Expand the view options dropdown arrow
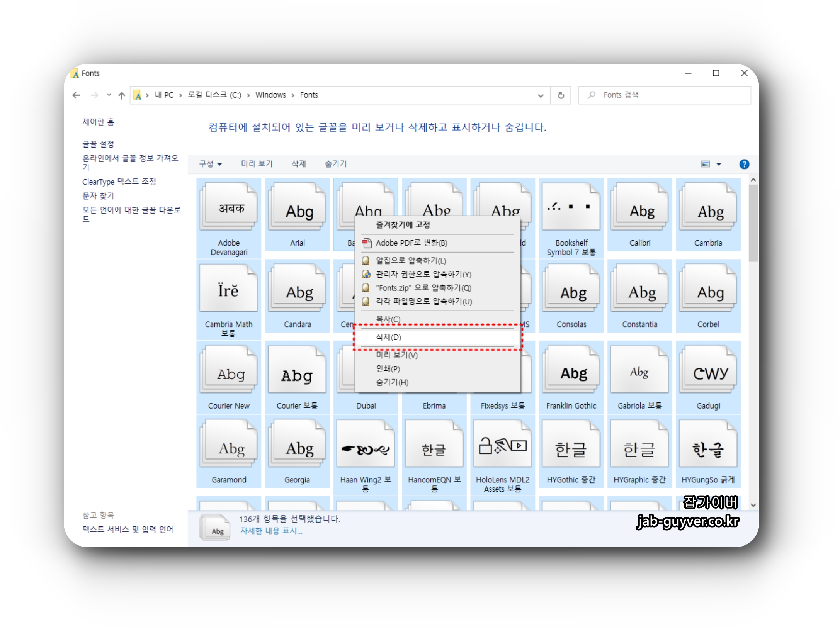Viewport: 840px width, 628px height. (719, 164)
